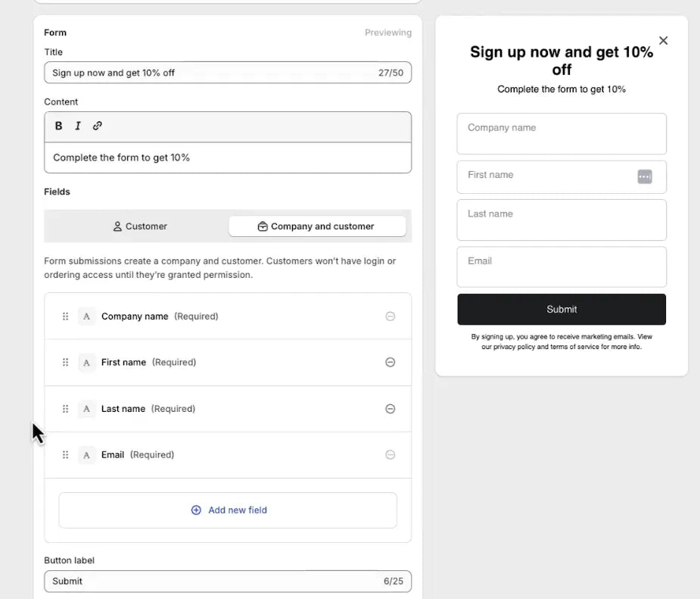This screenshot has height=599, width=700.
Task: Insert a link using the link icon
Action: [97, 126]
